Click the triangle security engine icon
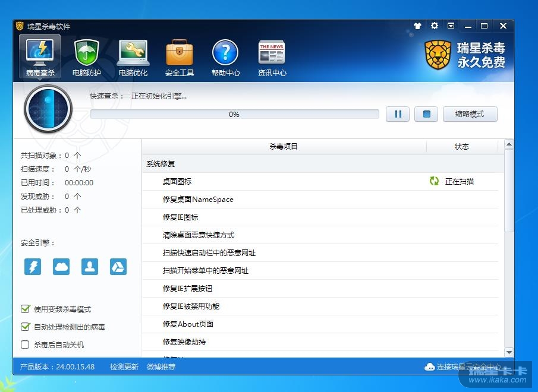Screen dimensions: 538x392 [x=118, y=267]
